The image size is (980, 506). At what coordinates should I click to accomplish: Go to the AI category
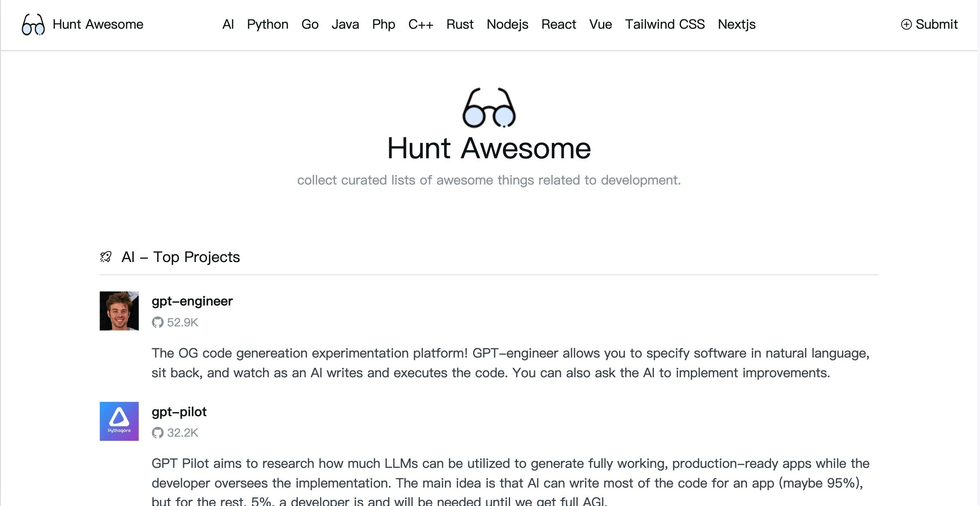pyautogui.click(x=228, y=25)
